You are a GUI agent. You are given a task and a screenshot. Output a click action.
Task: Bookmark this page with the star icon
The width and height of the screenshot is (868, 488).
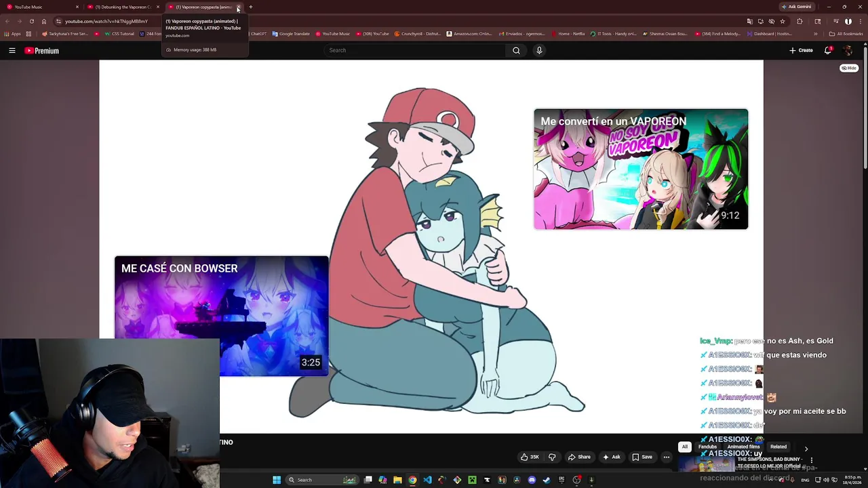pos(783,21)
